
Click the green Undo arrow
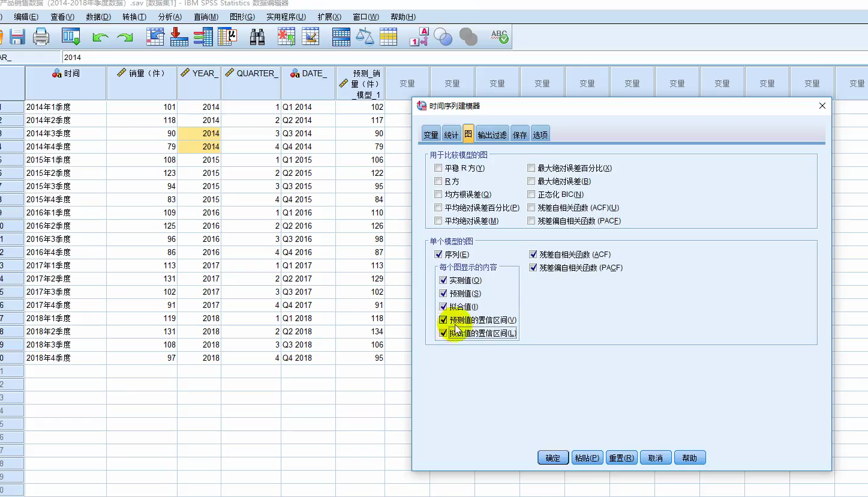click(x=100, y=37)
